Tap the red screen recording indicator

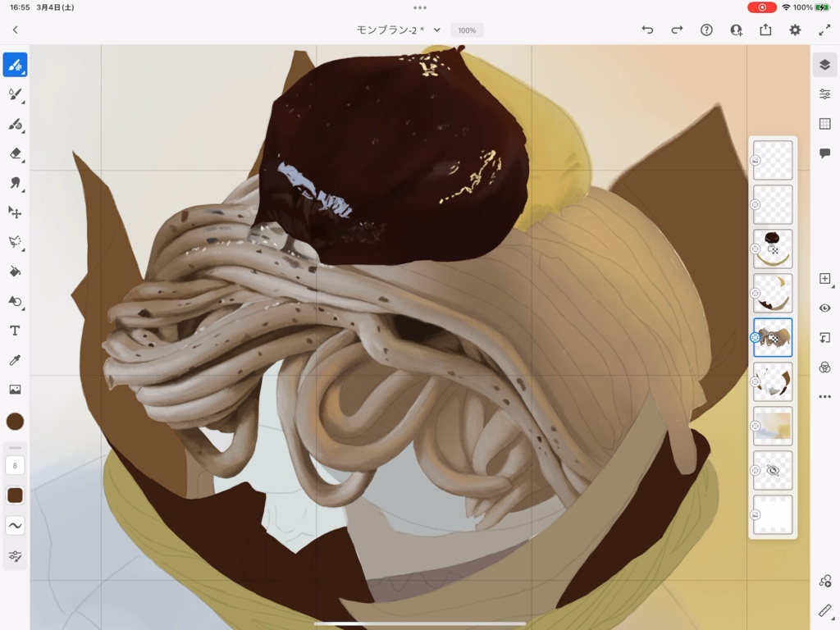761,7
